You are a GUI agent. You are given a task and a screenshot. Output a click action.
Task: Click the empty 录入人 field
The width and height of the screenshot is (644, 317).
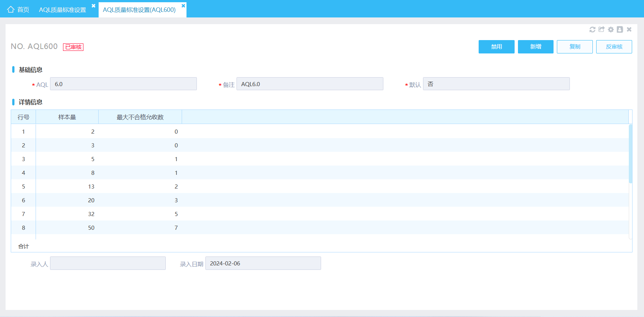point(108,263)
